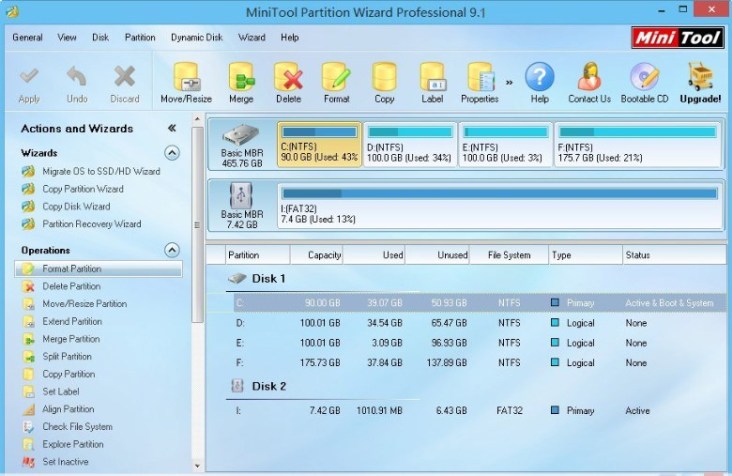Click Copy Partition operation
The width and height of the screenshot is (732, 476).
69,374
